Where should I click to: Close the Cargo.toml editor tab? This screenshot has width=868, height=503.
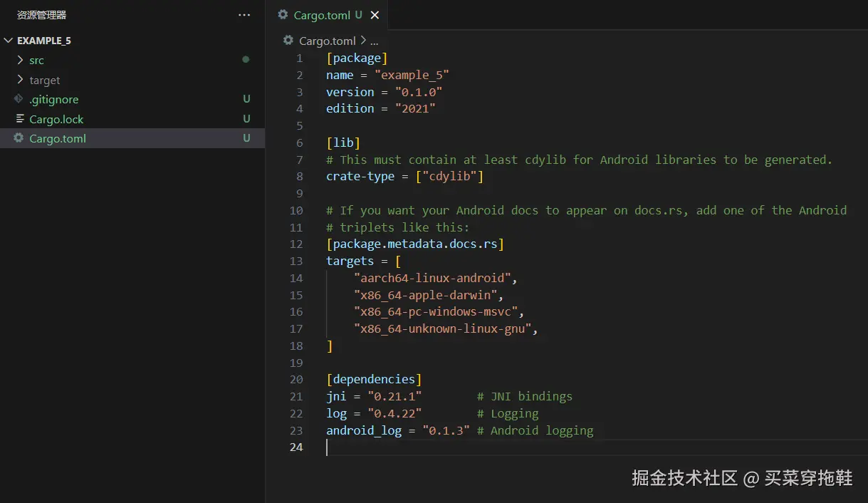[375, 15]
